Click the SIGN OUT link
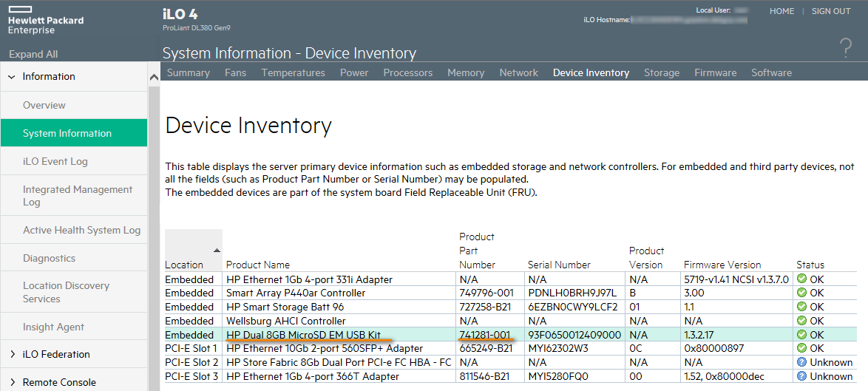 (x=831, y=12)
